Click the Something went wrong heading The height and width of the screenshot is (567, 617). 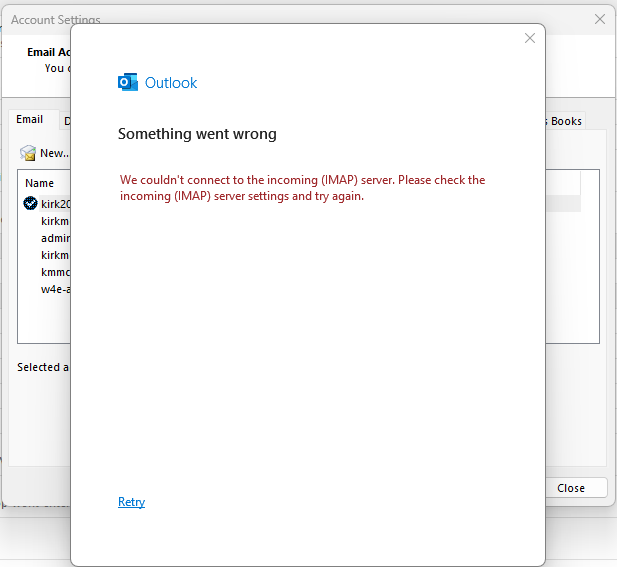pos(197,134)
